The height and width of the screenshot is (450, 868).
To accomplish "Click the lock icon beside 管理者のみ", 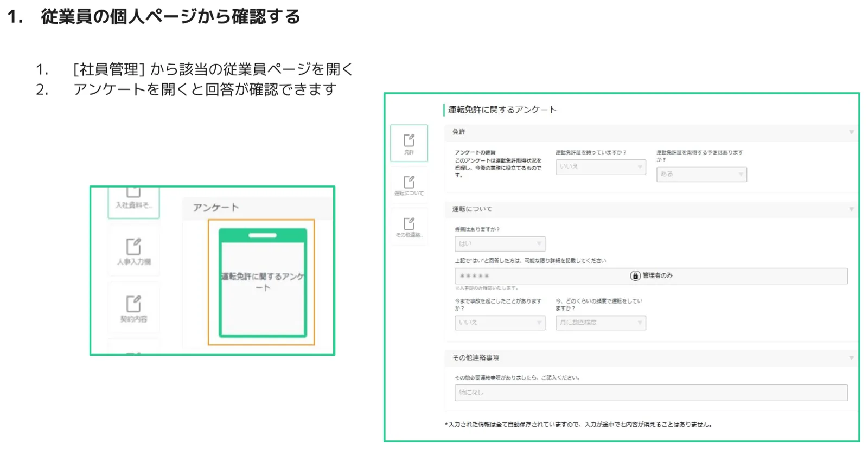I will (x=635, y=275).
